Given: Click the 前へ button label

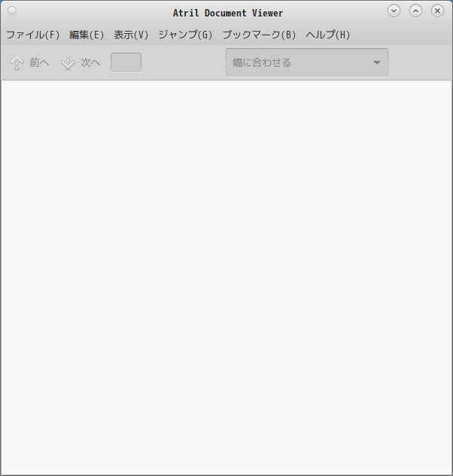Looking at the screenshot, I should tap(39, 62).
